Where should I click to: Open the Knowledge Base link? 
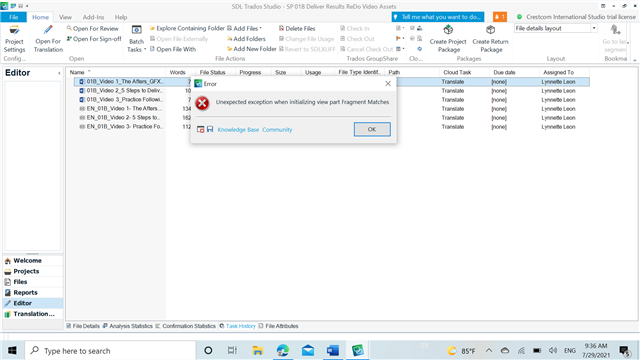click(238, 130)
